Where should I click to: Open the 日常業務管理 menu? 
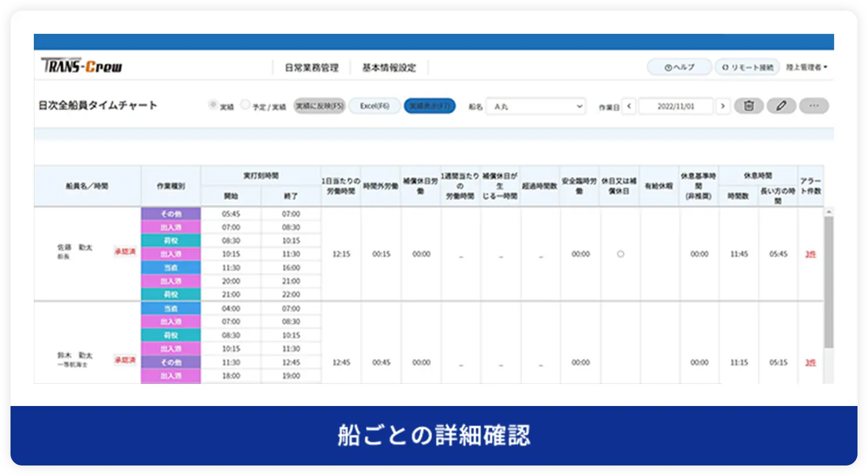(311, 68)
